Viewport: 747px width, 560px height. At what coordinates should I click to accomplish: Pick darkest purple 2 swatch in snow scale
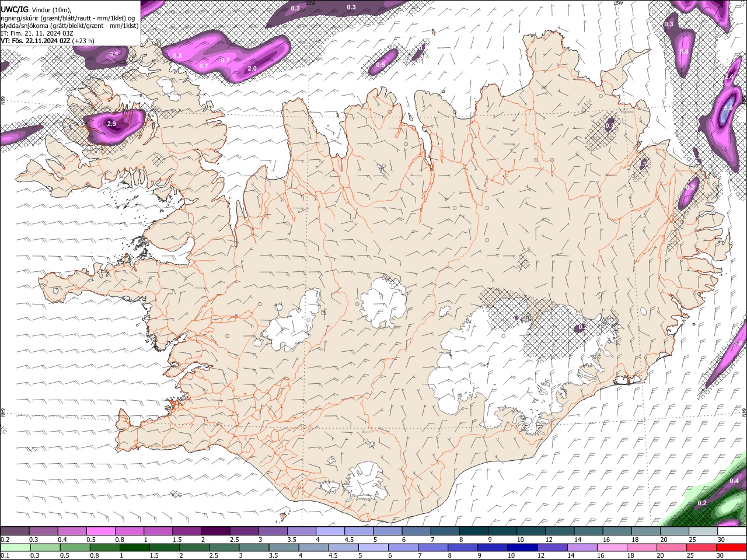tap(215, 531)
